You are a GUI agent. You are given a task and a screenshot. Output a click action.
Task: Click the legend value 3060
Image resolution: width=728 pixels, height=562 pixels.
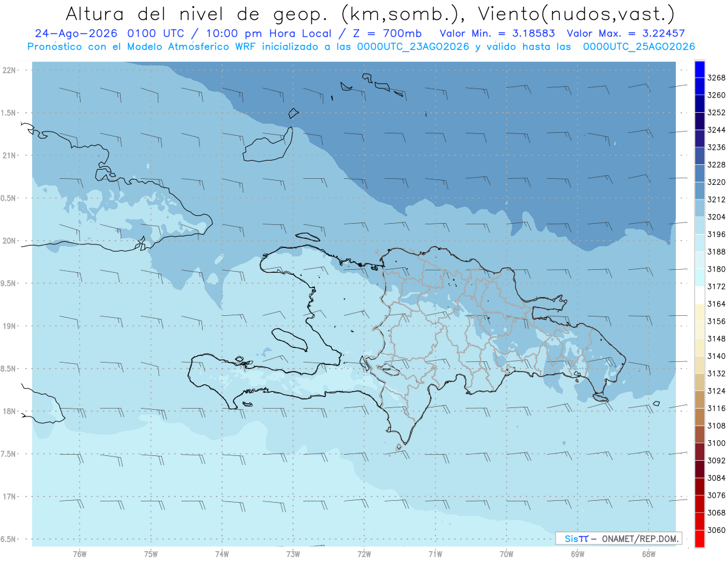click(716, 530)
